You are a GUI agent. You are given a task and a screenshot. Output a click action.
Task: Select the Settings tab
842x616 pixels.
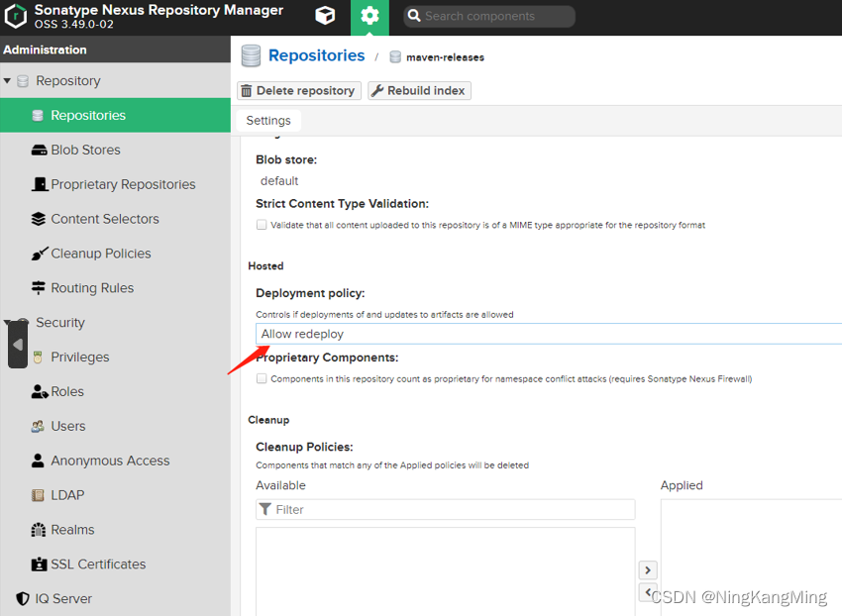(x=268, y=121)
